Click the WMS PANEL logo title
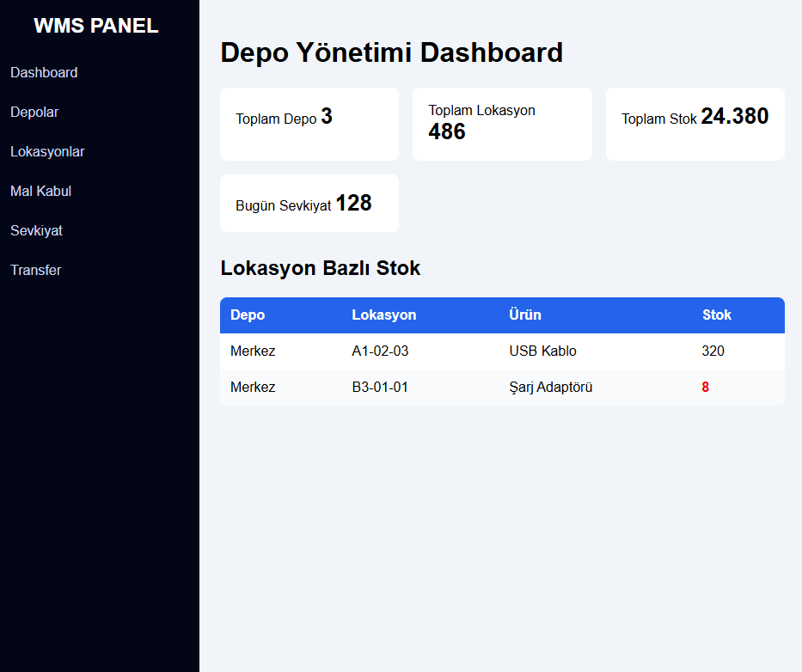 [x=96, y=26]
